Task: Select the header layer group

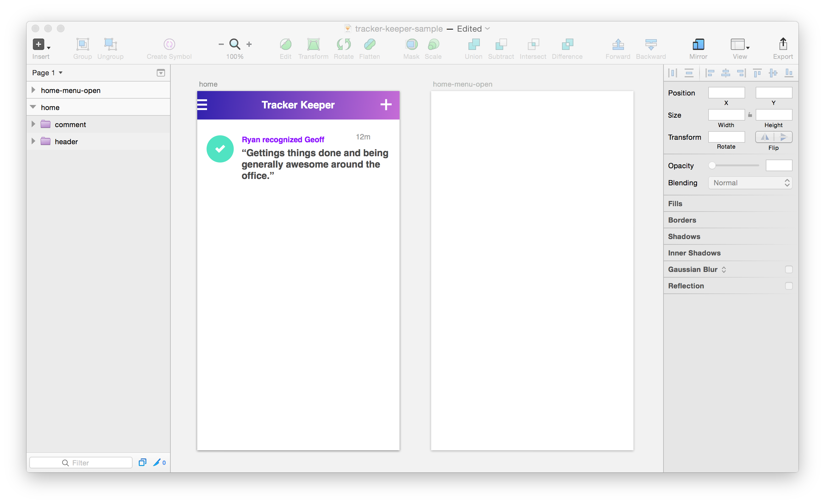Action: [66, 142]
